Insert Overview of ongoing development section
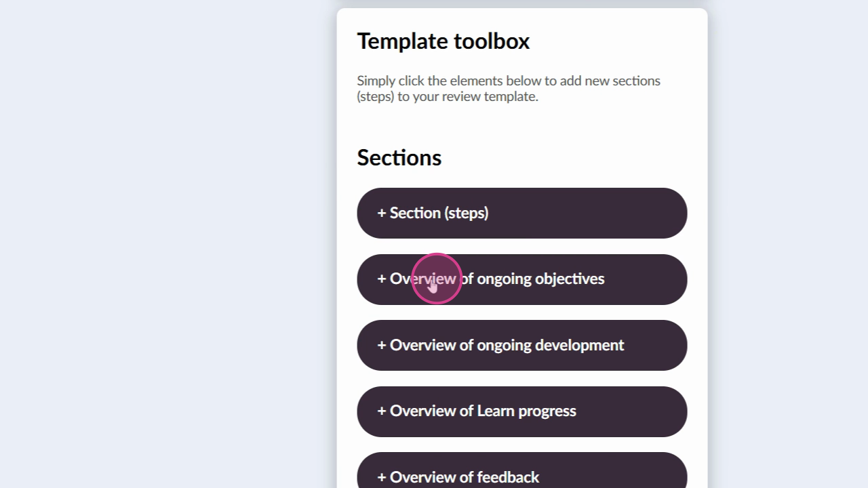Screen dimensions: 868x488 pos(521,345)
